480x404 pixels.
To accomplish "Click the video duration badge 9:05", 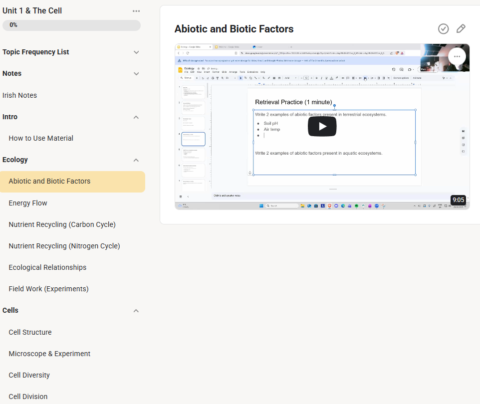I will click(x=458, y=200).
